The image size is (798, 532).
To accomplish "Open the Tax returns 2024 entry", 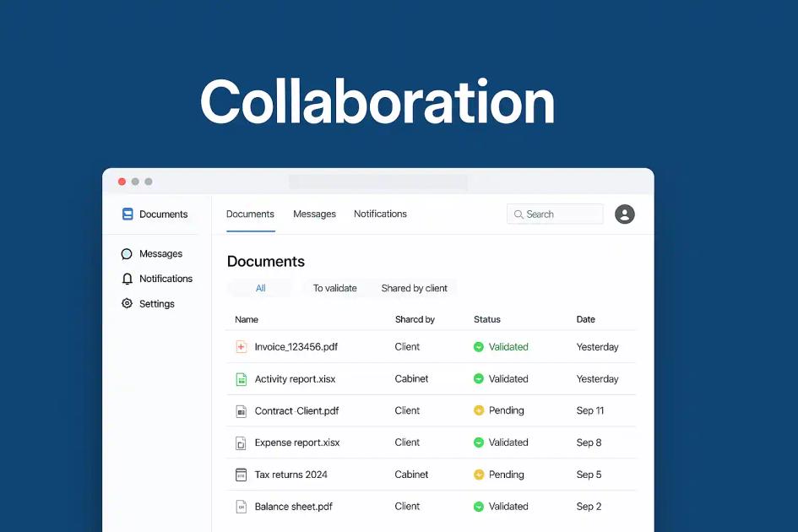I will [291, 475].
